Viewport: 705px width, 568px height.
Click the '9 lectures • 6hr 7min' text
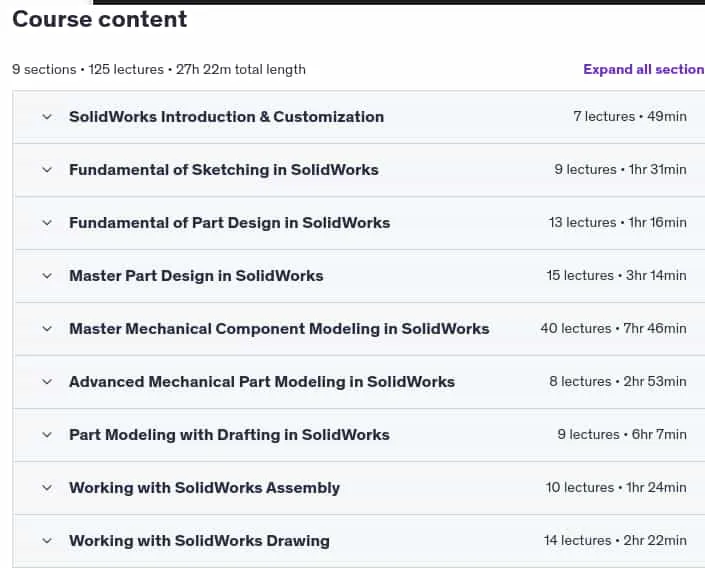coord(622,435)
